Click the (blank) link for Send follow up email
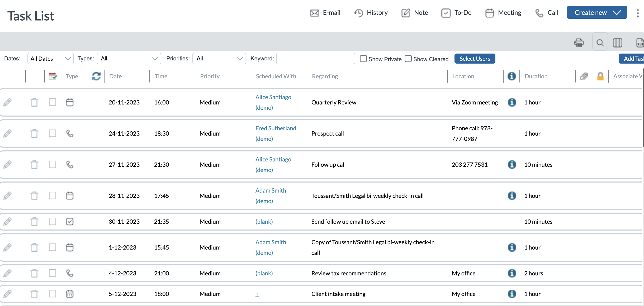The width and height of the screenshot is (644, 306). coord(264,222)
